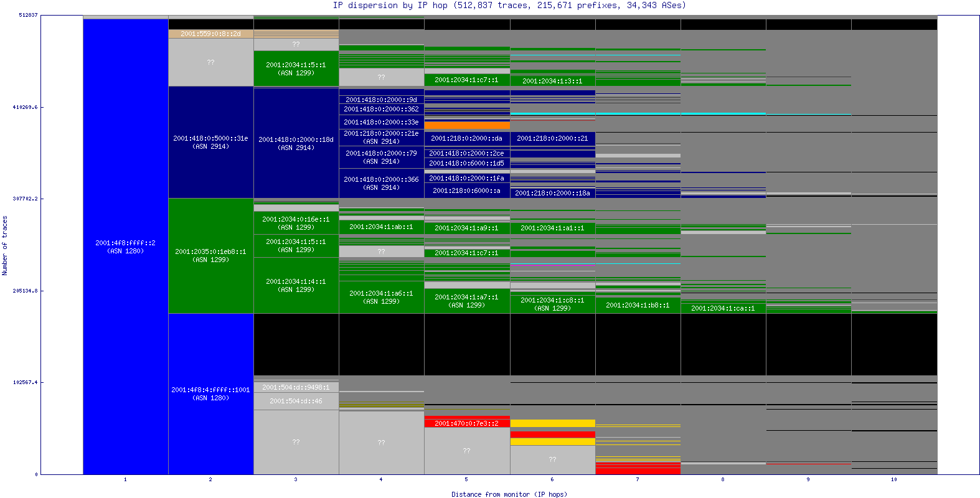
Task: Click the 2001:4f8:ffff::2 (ASN 1280) block
Action: (126, 247)
